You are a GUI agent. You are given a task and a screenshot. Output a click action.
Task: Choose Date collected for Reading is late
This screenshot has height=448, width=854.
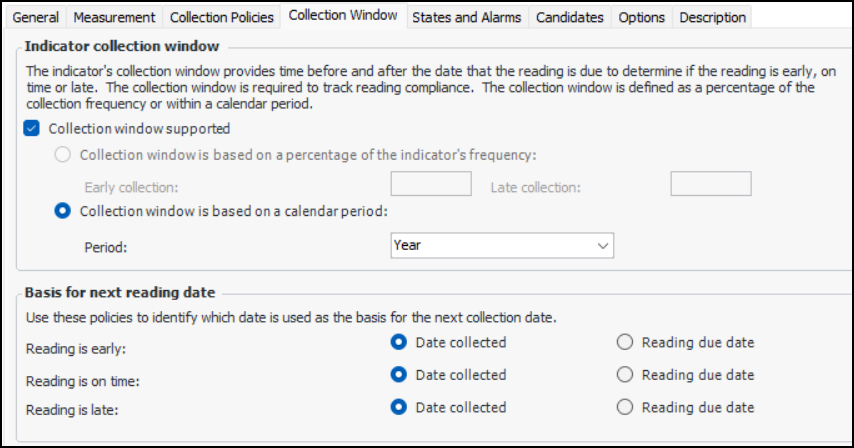click(x=399, y=407)
